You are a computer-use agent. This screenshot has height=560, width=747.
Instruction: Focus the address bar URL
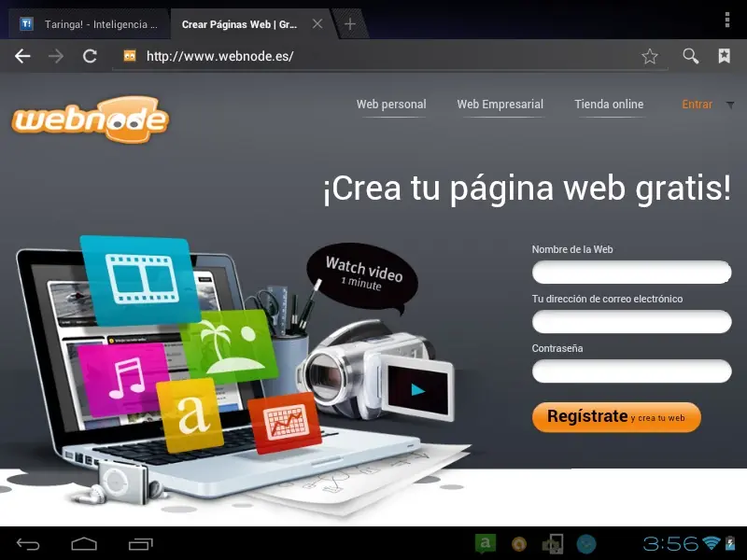coord(220,56)
